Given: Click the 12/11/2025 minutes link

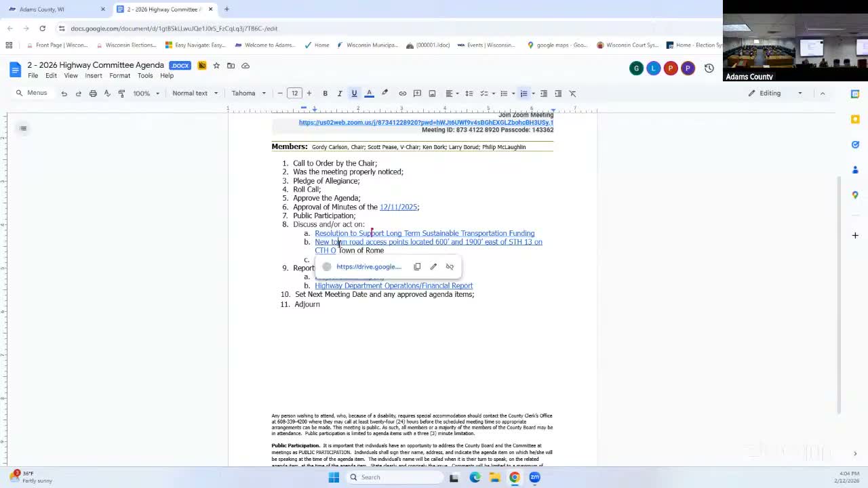Looking at the screenshot, I should (x=398, y=207).
